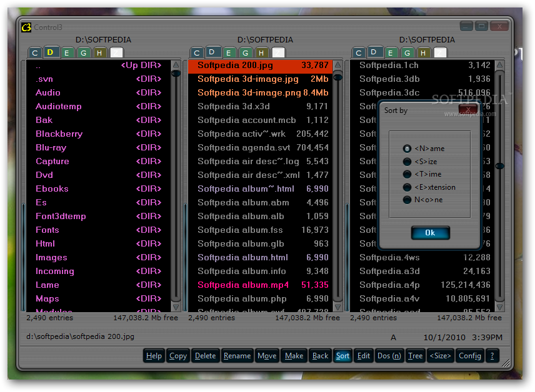535x392 pixels.
Task: Click right panel scroll up arrow
Action: click(499, 65)
